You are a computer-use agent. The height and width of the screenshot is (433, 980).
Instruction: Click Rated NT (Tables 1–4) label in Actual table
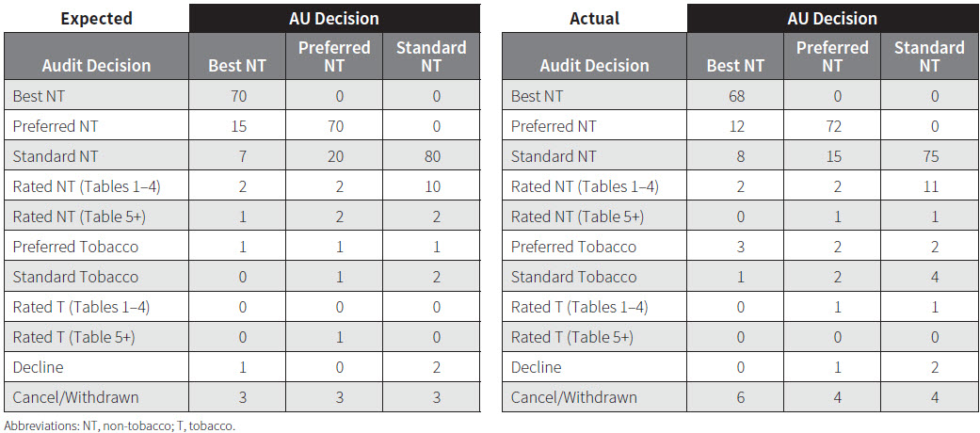[x=585, y=186]
